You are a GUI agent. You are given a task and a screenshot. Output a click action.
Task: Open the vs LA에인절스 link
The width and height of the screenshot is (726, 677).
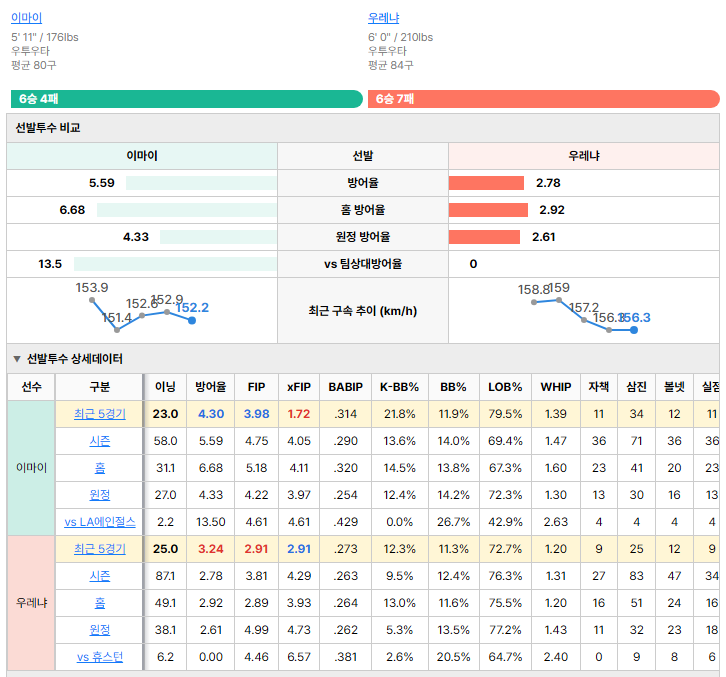coord(100,522)
